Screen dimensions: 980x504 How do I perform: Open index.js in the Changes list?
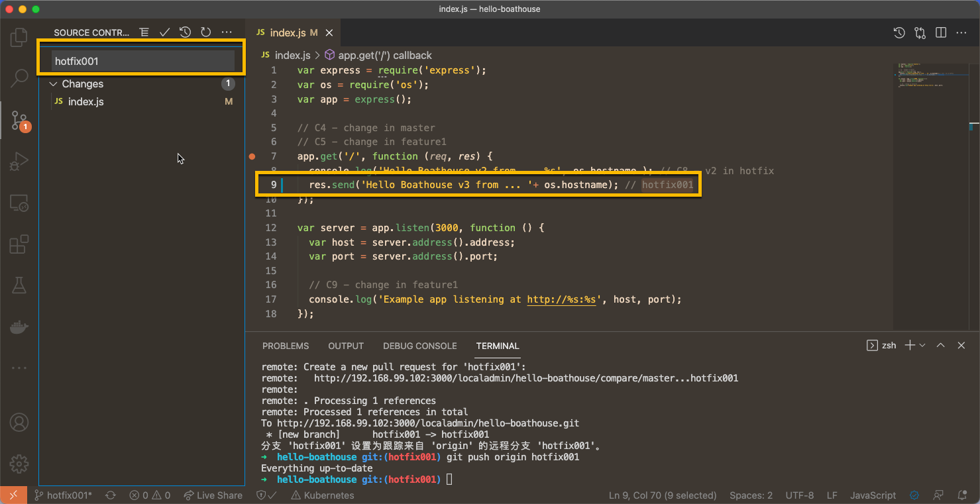coord(85,101)
